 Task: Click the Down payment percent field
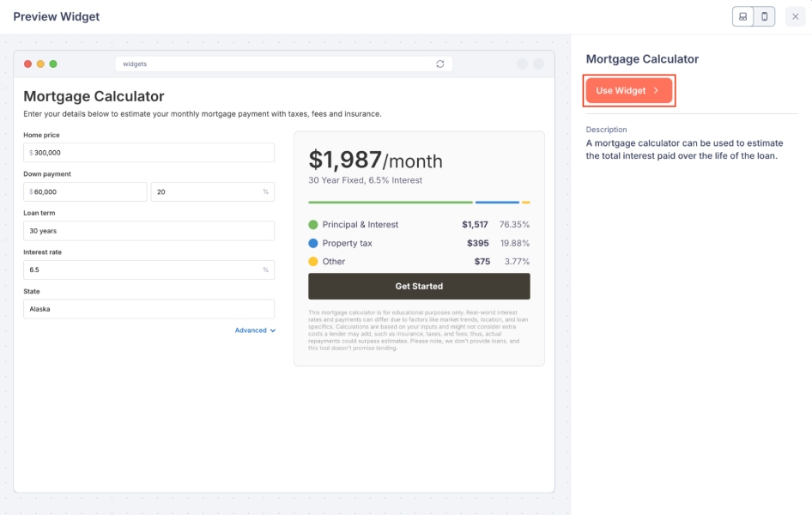(206, 192)
